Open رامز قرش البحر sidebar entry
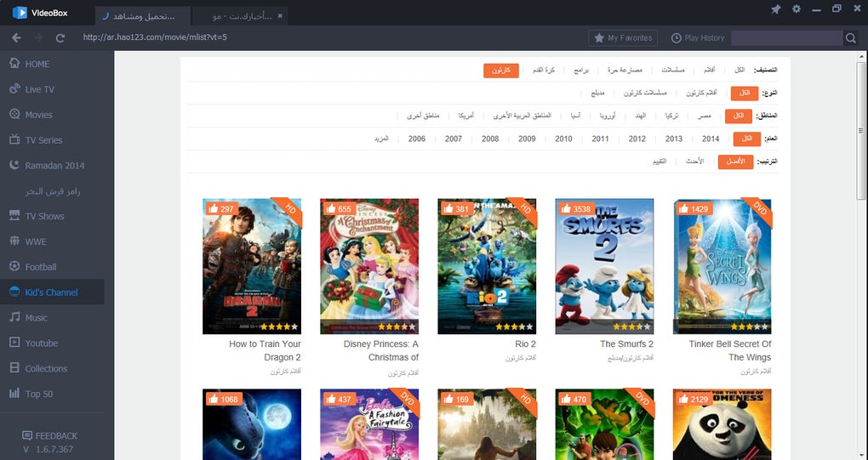 pyautogui.click(x=52, y=190)
